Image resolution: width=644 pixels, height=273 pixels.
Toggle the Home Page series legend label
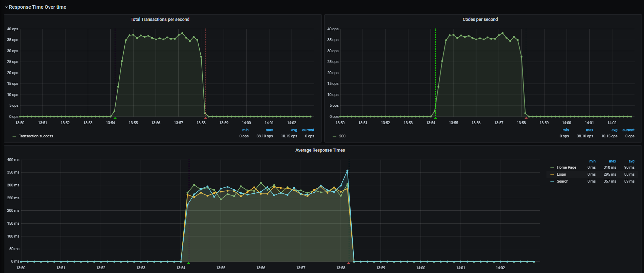tap(566, 168)
